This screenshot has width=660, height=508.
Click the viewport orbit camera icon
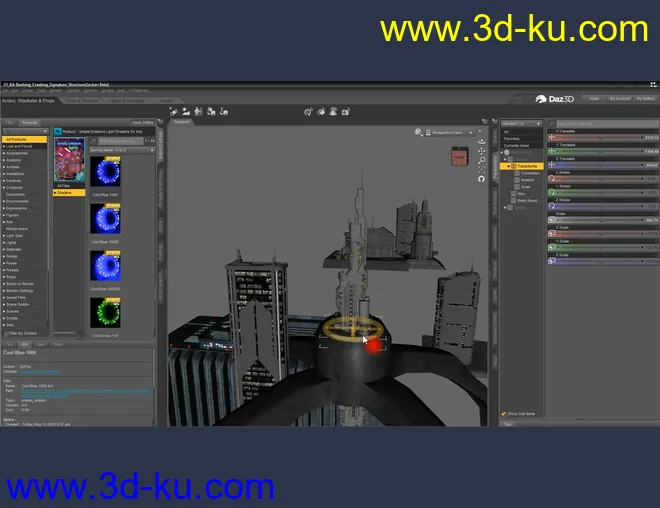point(482,141)
